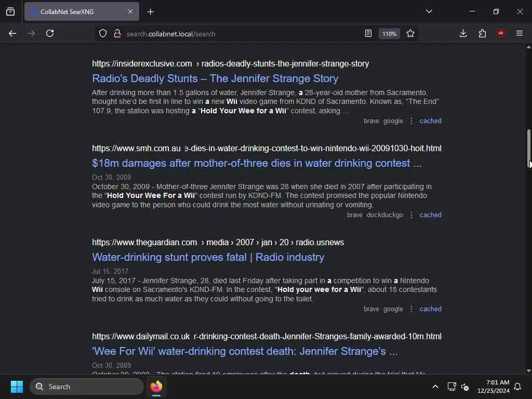The height and width of the screenshot is (399, 532).
Task: Expand the list all tabs chevron
Action: (x=429, y=11)
